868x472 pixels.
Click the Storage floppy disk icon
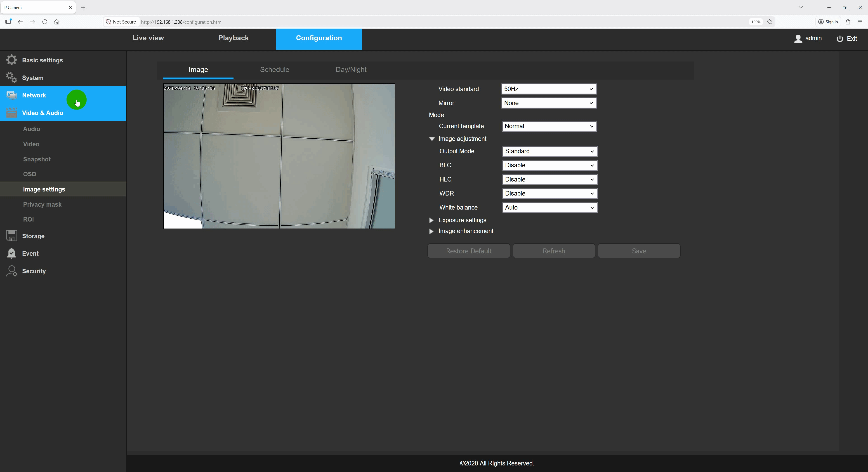coord(12,236)
